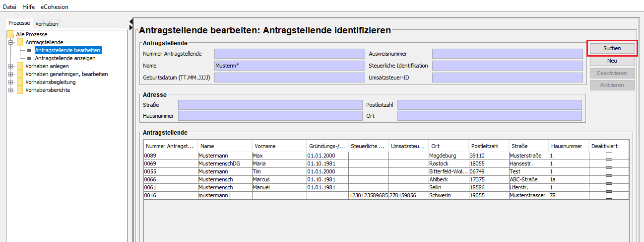
Task: Open the Datei menu
Action: pyautogui.click(x=10, y=7)
